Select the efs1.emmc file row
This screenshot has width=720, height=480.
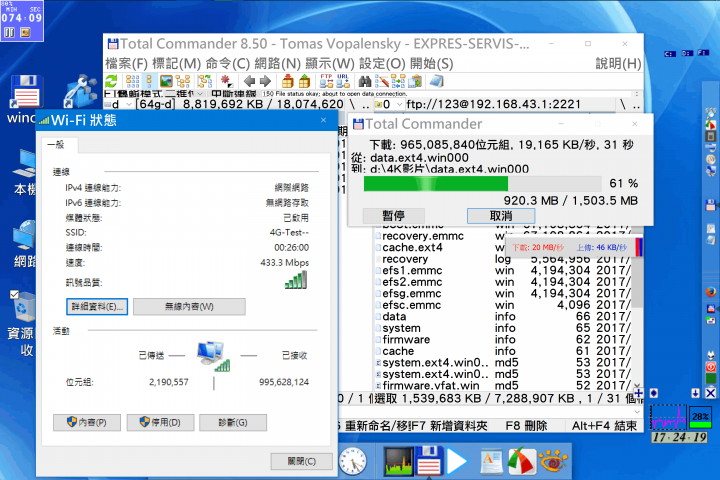click(503, 271)
